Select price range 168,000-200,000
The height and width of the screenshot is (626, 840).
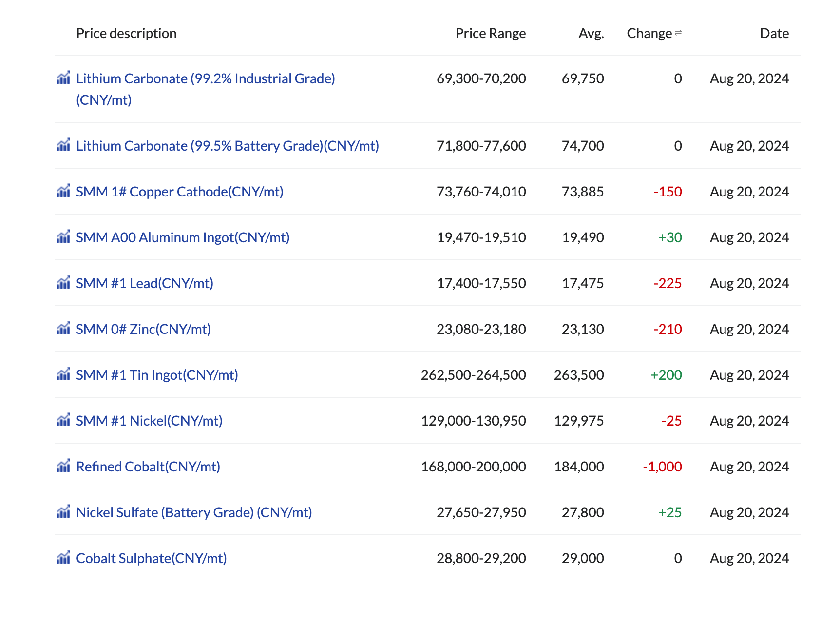(x=474, y=467)
